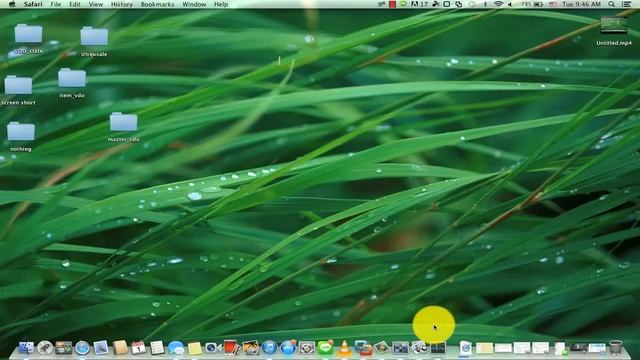Open yellow Stickies note icon in Dock
The width and height of the screenshot is (640, 360).
195,348
